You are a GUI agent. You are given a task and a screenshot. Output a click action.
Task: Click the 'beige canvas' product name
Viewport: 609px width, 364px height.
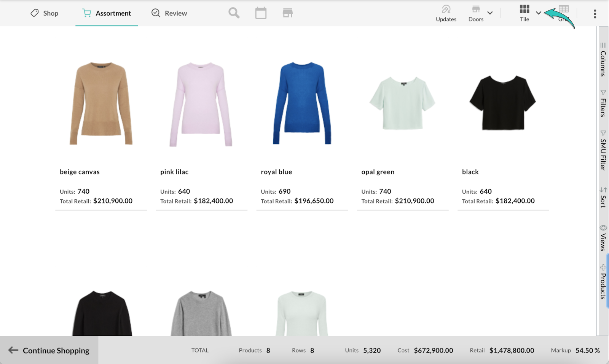click(80, 172)
